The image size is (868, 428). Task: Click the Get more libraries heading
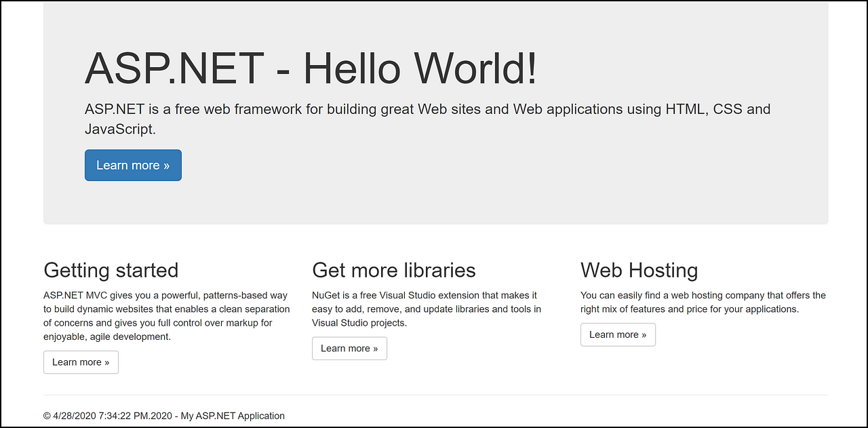click(394, 270)
